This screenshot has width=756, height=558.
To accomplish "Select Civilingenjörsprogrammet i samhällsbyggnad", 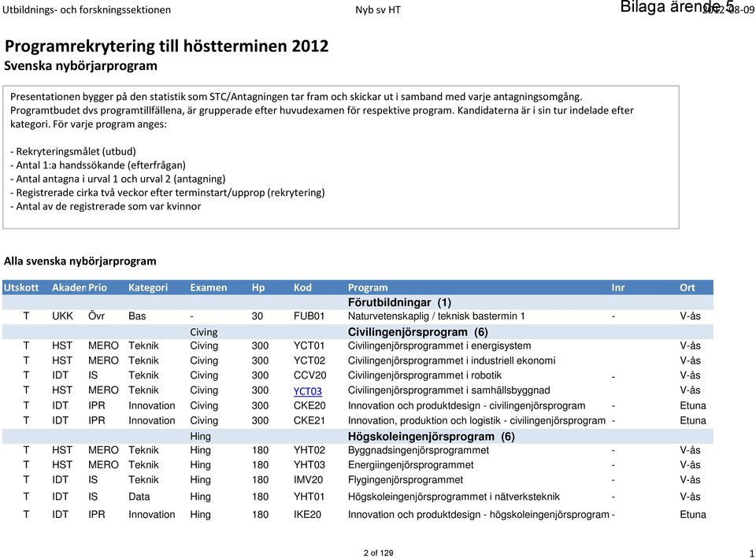I will [448, 391].
